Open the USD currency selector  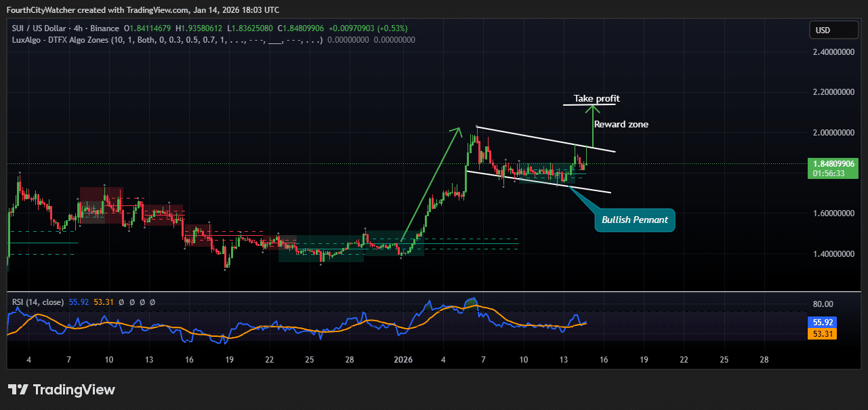tap(833, 30)
